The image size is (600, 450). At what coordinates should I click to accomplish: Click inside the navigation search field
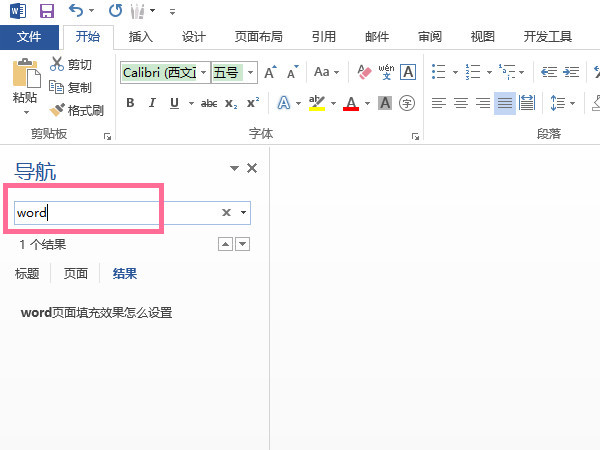115,213
